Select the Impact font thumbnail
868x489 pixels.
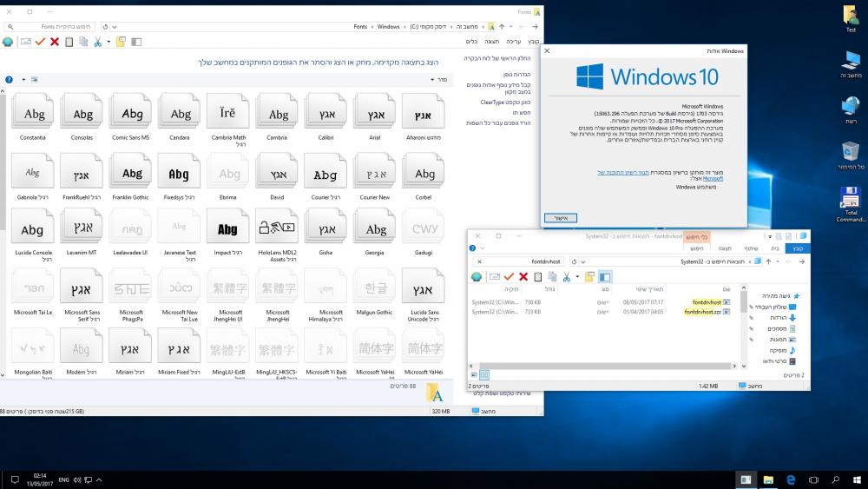(x=227, y=233)
